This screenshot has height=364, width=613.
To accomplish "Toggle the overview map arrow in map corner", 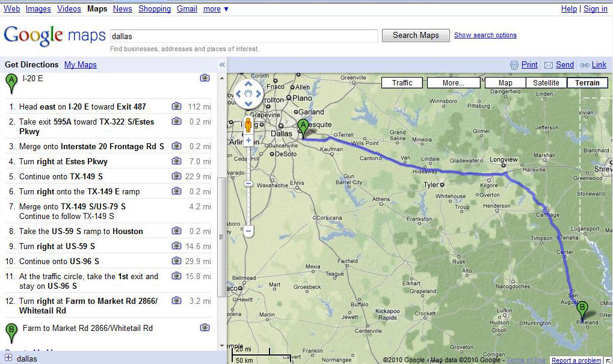I will click(x=608, y=360).
